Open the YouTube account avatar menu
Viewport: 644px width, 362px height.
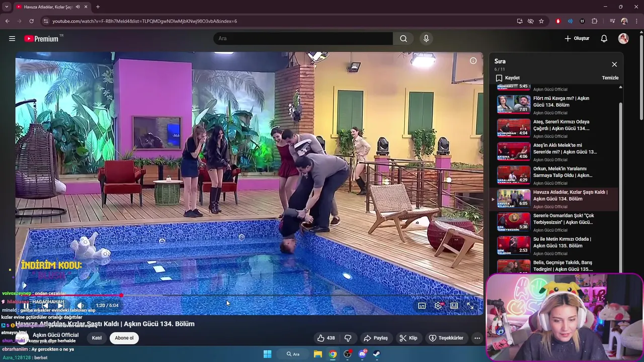[623, 38]
